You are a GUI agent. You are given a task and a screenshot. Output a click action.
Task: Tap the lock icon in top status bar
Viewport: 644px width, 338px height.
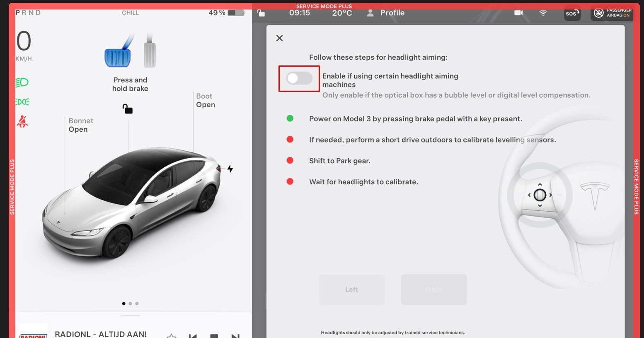(x=261, y=13)
